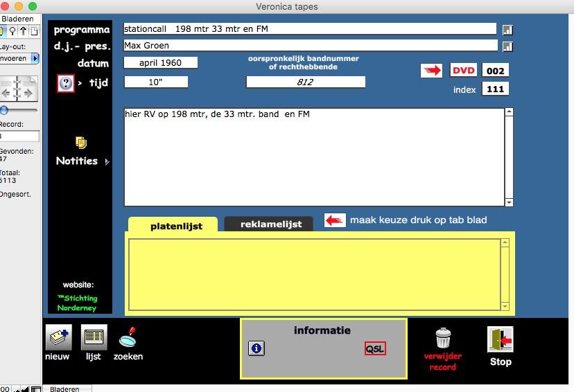Click the zoeken magnifier icon
574x392 pixels.
point(128,338)
